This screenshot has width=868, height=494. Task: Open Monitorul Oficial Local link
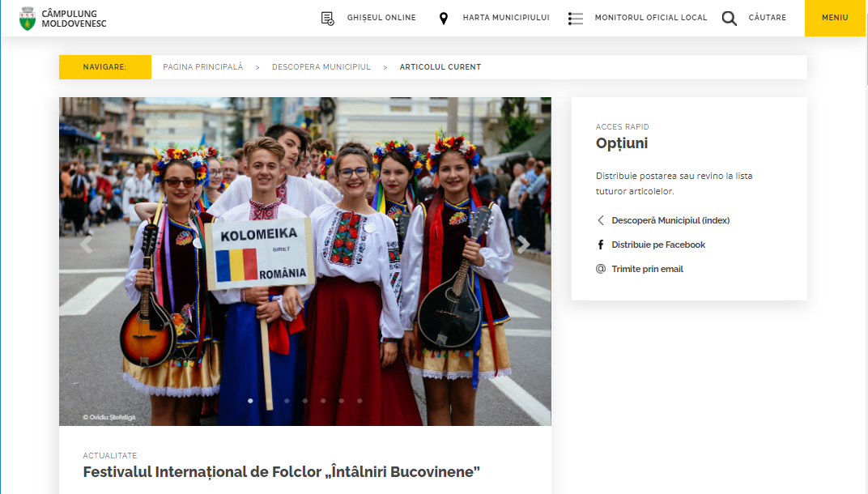click(x=651, y=18)
